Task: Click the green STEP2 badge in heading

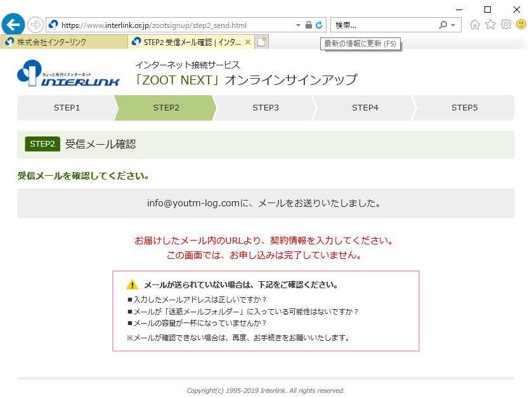Action: [x=42, y=144]
